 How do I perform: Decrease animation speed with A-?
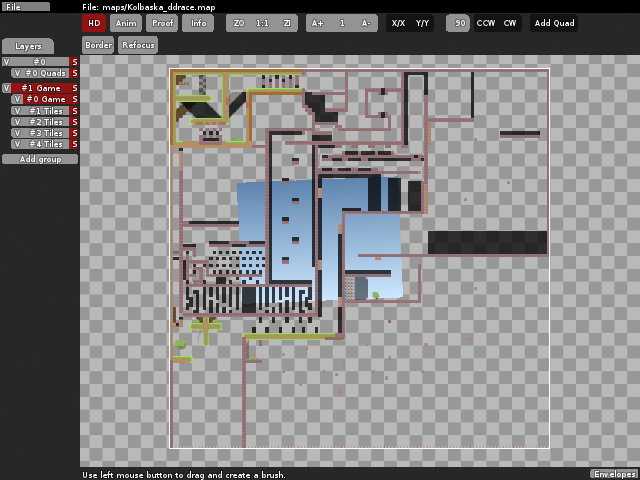[366, 23]
